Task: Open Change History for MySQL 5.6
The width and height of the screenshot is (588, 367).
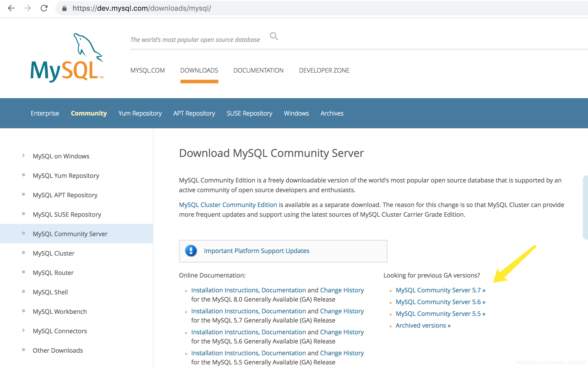Action: click(342, 332)
